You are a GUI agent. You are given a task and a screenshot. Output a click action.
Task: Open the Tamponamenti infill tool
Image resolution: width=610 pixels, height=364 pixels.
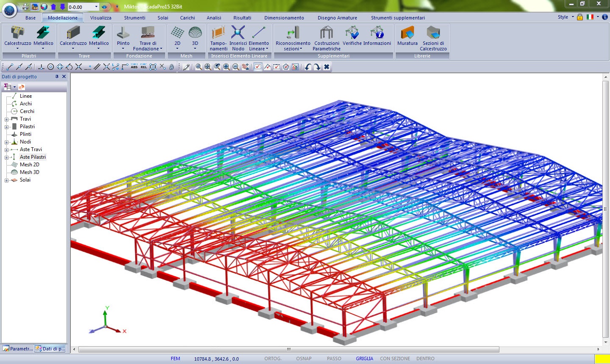coord(218,34)
